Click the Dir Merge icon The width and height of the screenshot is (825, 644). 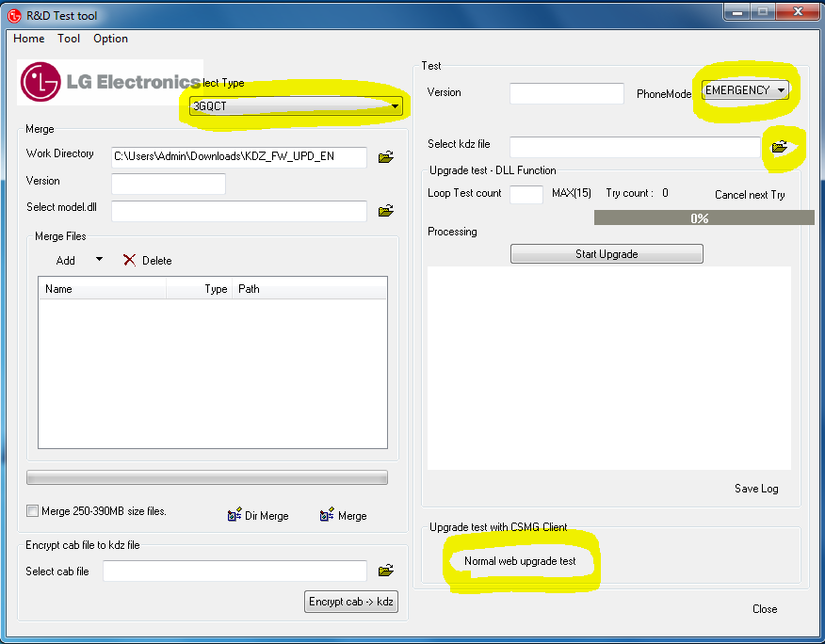pos(235,515)
